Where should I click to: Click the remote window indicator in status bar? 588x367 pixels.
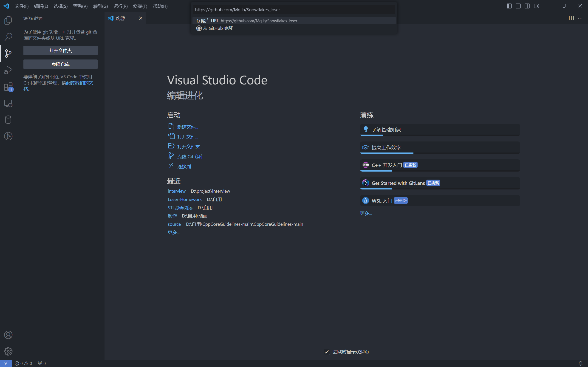click(x=6, y=363)
